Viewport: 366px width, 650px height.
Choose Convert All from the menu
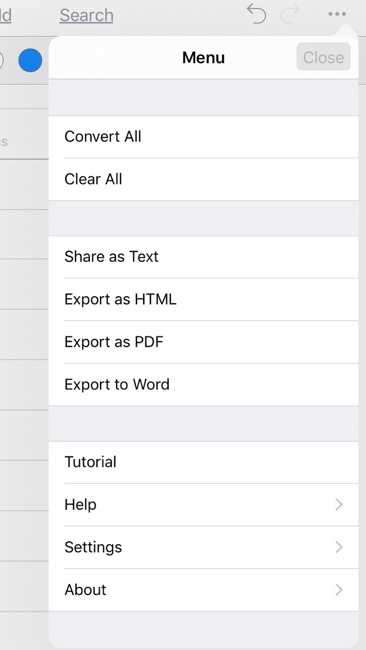point(204,136)
